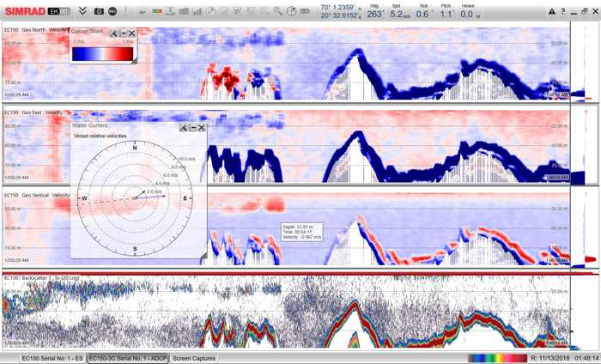
Task: Click the N marker on the compass
Action: [135, 148]
